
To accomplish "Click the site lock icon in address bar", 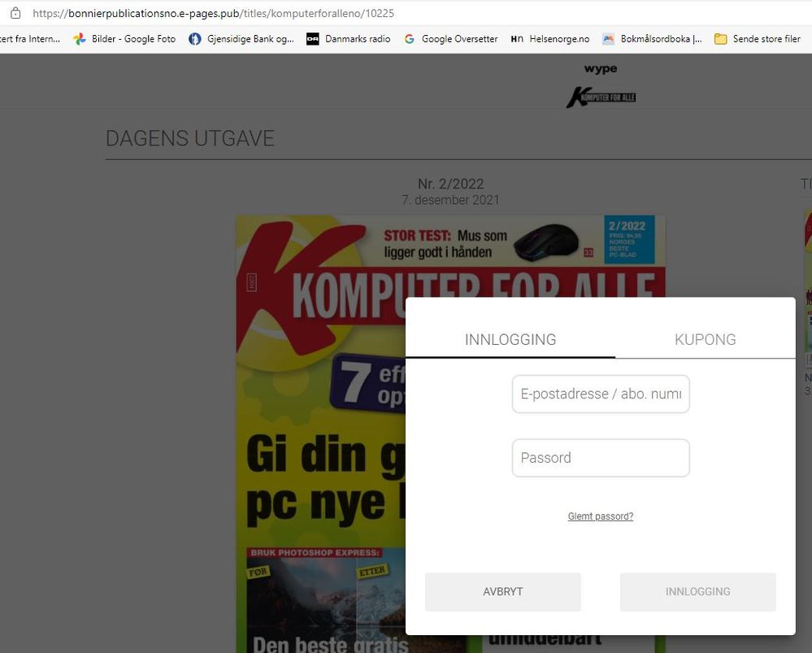I will [15, 13].
